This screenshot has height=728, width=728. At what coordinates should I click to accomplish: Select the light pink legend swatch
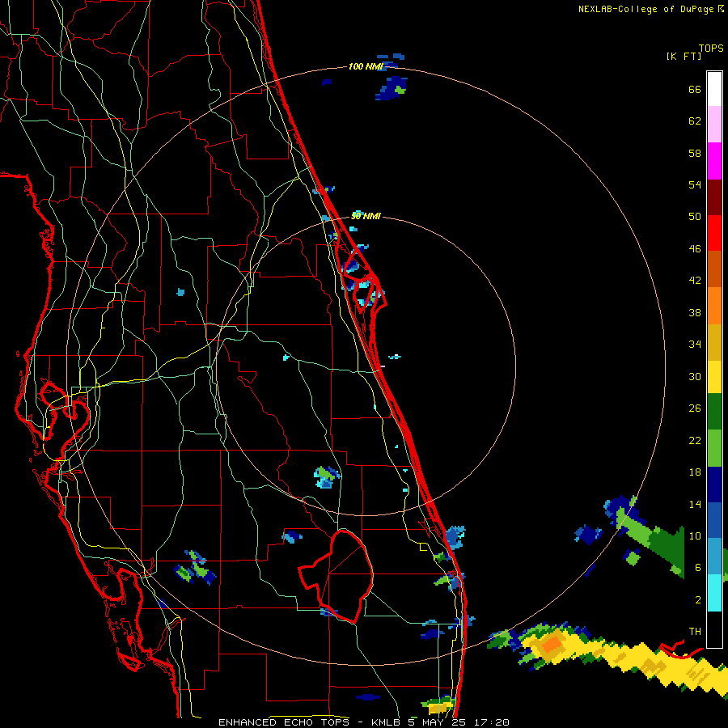(x=714, y=125)
